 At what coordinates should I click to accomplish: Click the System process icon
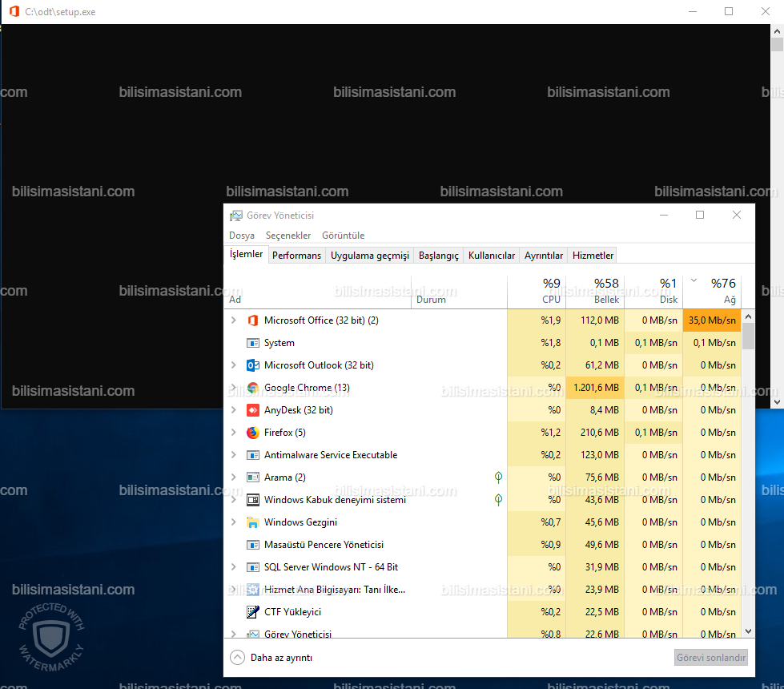click(x=253, y=343)
